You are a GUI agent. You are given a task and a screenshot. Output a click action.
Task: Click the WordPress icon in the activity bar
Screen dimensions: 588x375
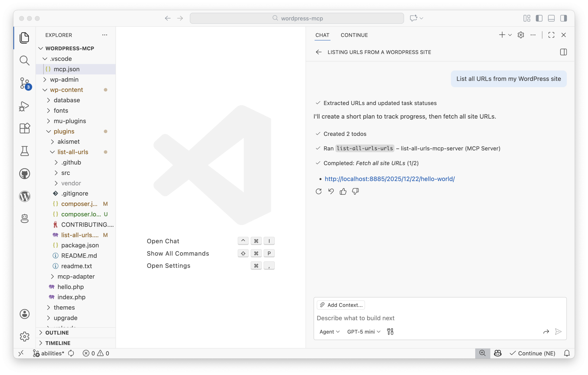click(24, 196)
